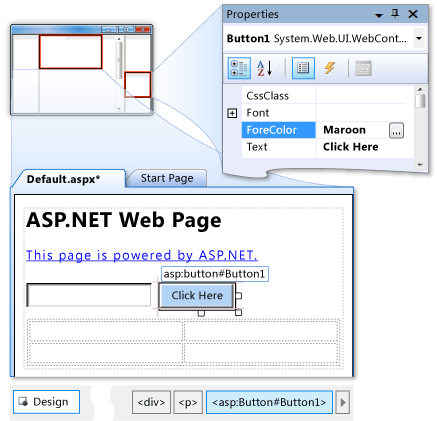Click the tag navigator right arrow

pyautogui.click(x=343, y=403)
